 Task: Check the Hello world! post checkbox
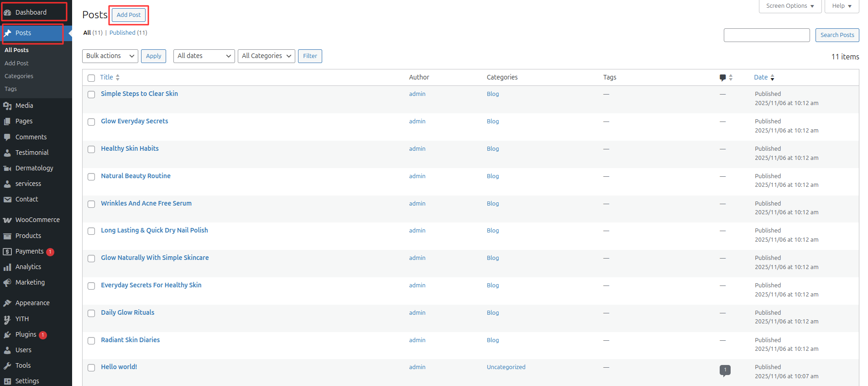pos(91,368)
